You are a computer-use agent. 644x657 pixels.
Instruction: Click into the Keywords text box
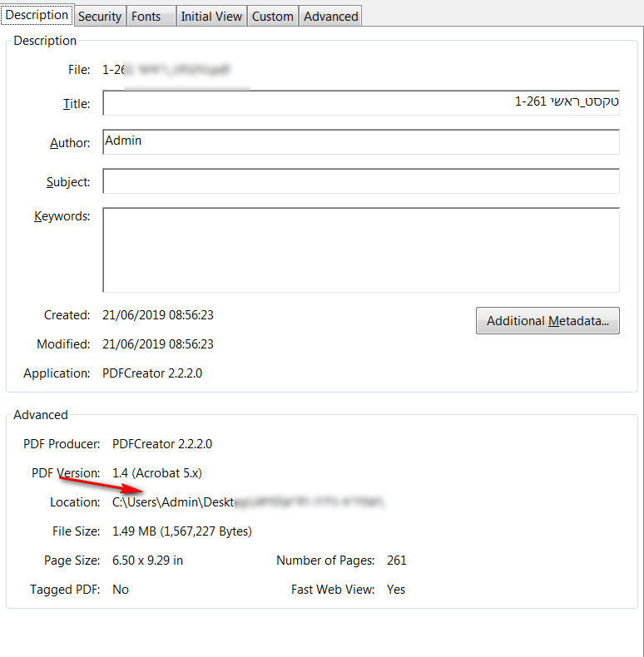point(361,249)
